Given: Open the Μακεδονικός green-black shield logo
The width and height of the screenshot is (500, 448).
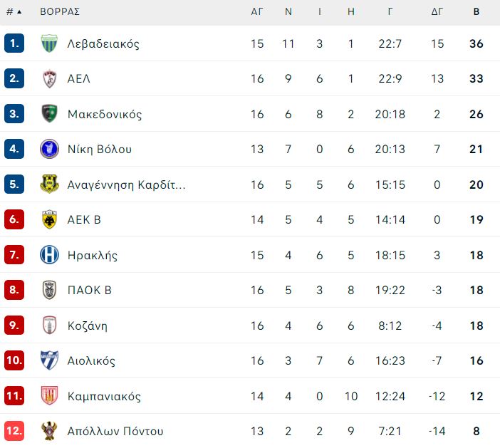Looking at the screenshot, I should click(49, 114).
